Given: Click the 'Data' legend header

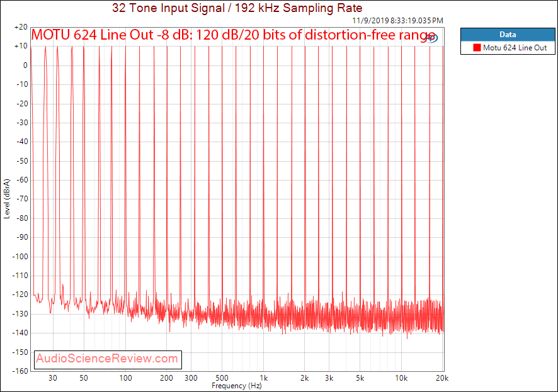Looking at the screenshot, I should 508,35.
